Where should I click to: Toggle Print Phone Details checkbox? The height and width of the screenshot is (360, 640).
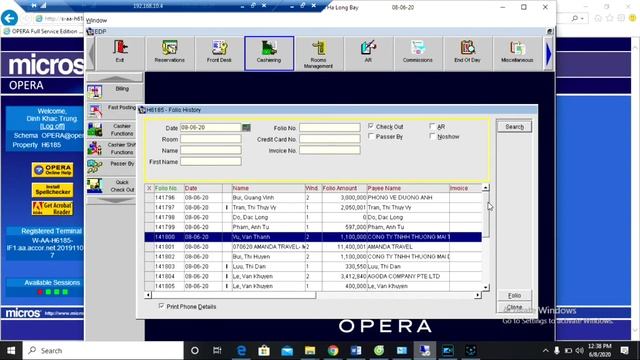[x=161, y=306]
